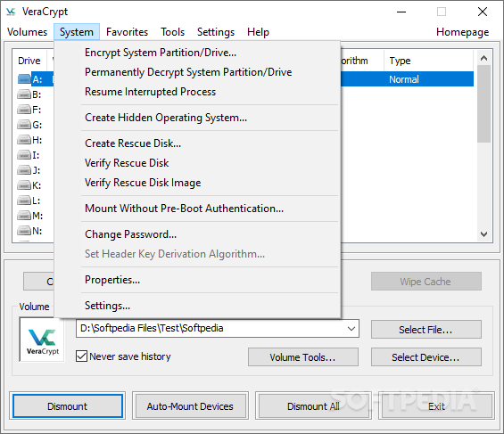504x434 pixels.
Task: Select drive A: disk icon
Action: [x=24, y=78]
